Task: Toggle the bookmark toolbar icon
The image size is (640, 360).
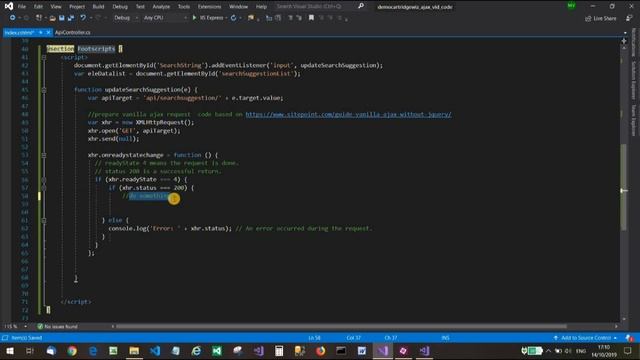Action: click(311, 18)
